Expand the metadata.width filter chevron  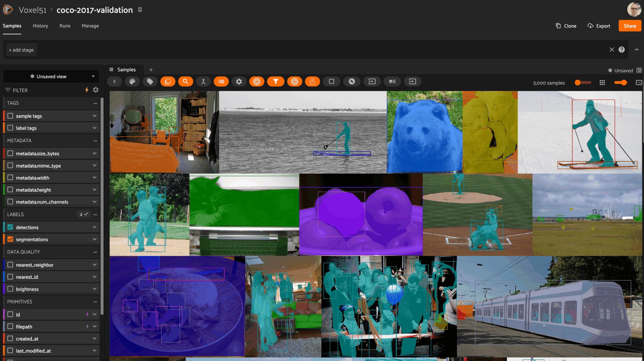click(94, 178)
